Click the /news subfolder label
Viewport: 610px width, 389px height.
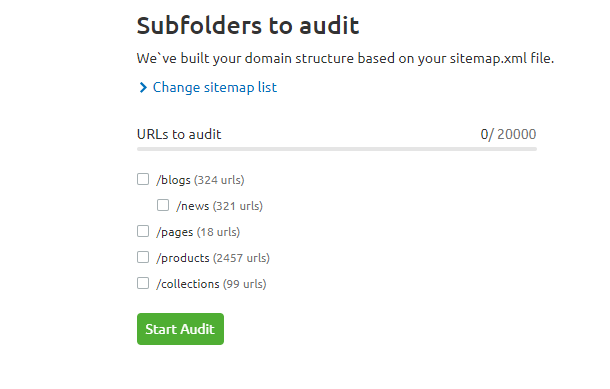[193, 206]
